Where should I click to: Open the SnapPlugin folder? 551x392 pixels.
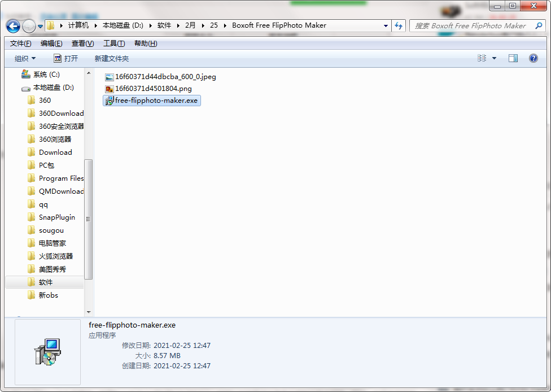coord(57,217)
